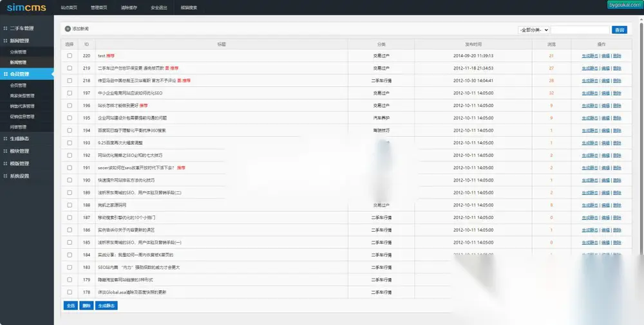Open 分类管理 in the sidebar

coord(18,52)
